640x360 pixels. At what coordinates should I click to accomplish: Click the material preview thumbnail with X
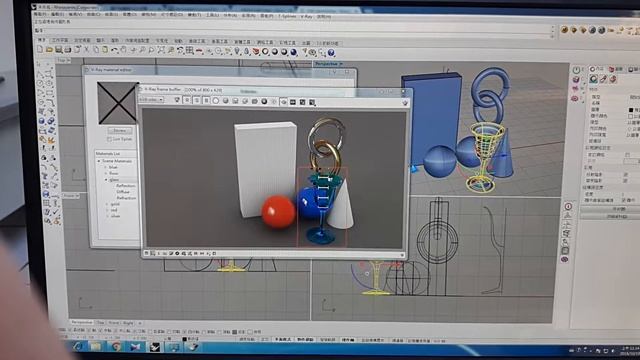118,103
